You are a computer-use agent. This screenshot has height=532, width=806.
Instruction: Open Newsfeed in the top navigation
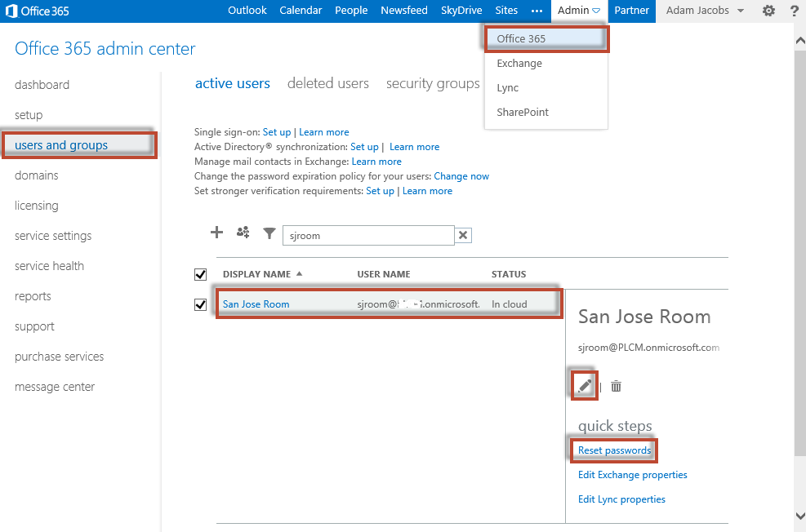click(x=404, y=11)
